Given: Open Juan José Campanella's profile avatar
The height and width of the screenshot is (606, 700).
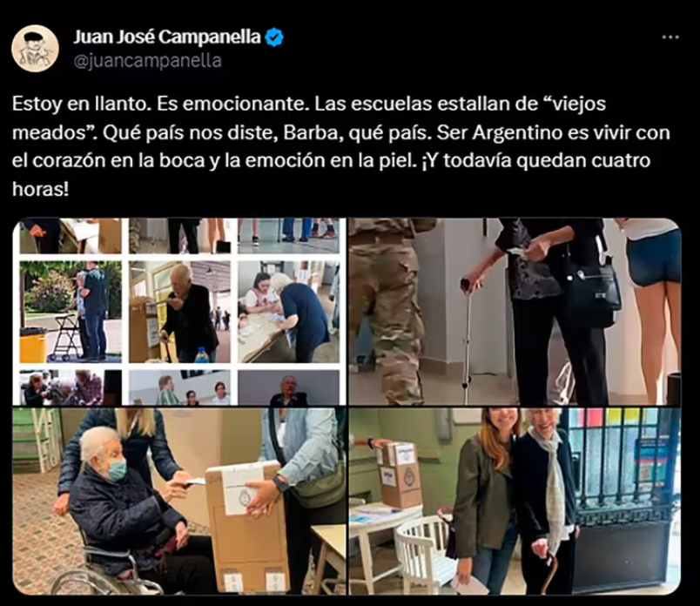Looking at the screenshot, I should [x=35, y=48].
